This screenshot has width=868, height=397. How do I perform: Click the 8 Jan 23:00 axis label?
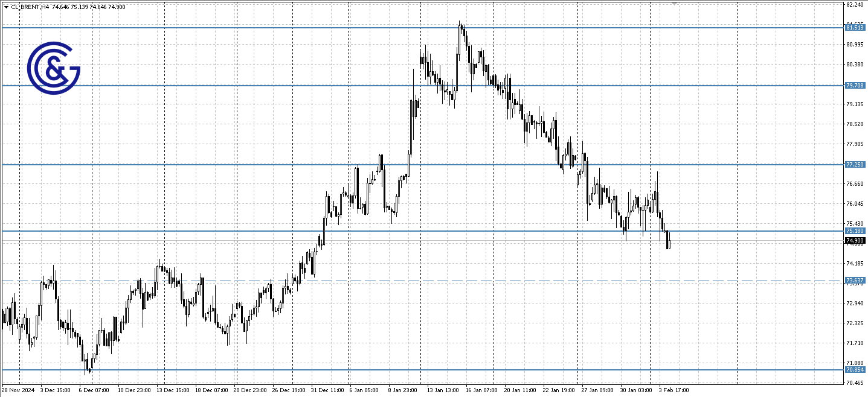click(x=403, y=390)
